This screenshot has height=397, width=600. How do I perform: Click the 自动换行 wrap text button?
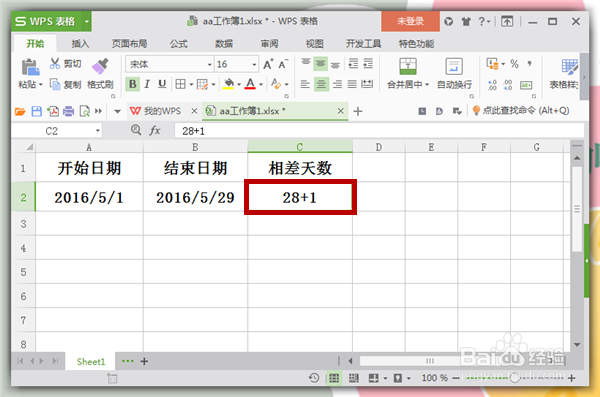pos(454,74)
